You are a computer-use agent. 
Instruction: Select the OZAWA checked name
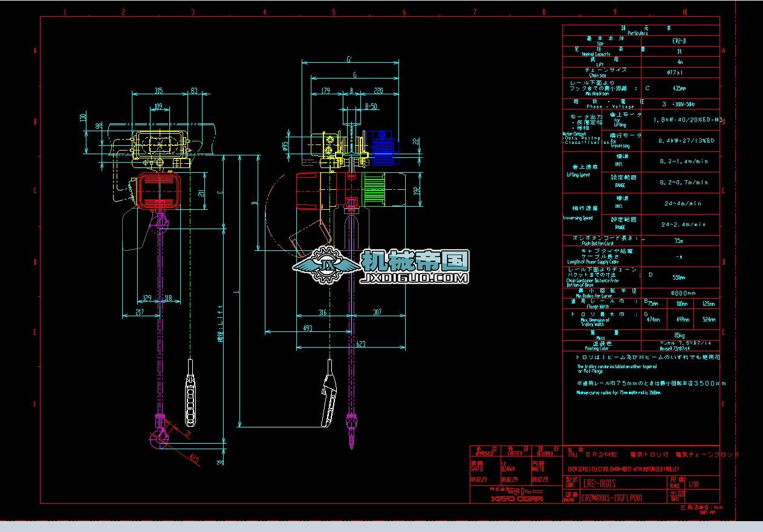[x=509, y=469]
